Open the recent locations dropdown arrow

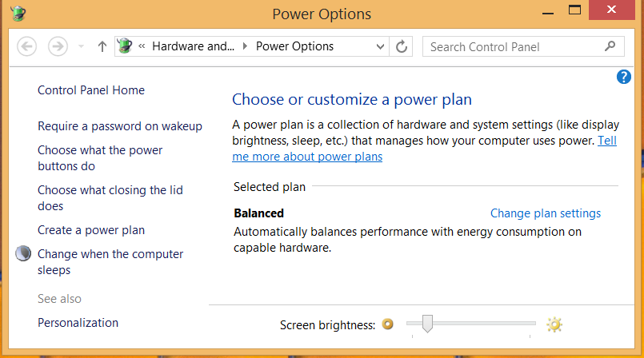pyautogui.click(x=81, y=46)
